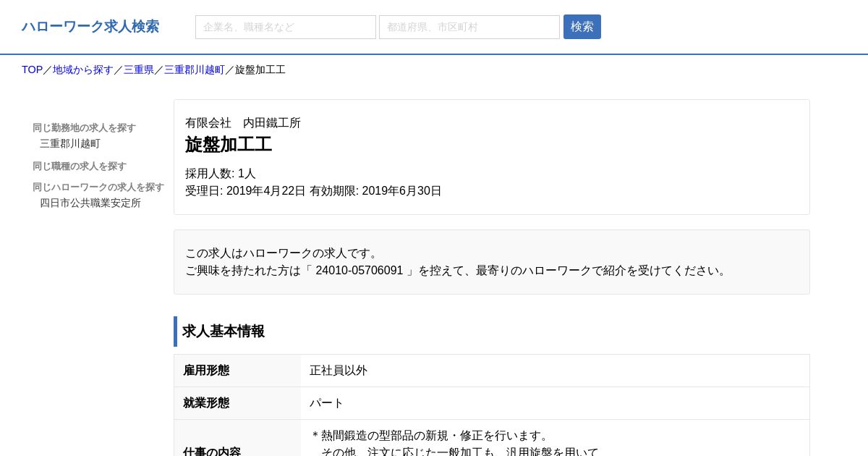
Task: Focus the 企業名、職種名など search field
Action: 286,28
